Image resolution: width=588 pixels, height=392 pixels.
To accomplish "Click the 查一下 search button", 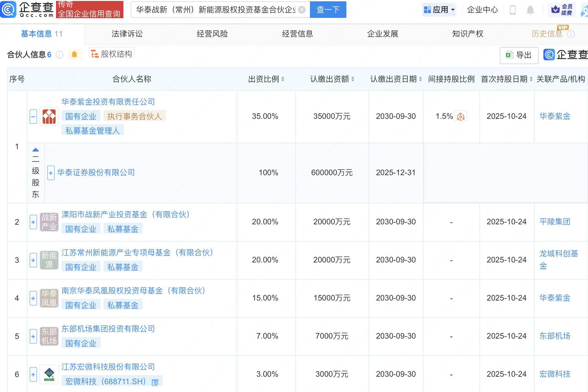I will 328,10.
